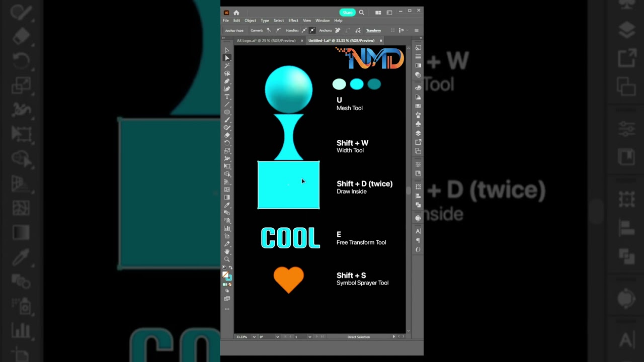Open the Help menu

click(338, 21)
